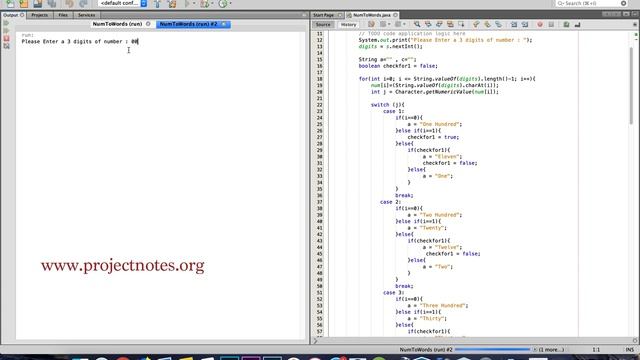The image size is (640, 360).
Task: Switch to the Services tab
Action: 87,15
